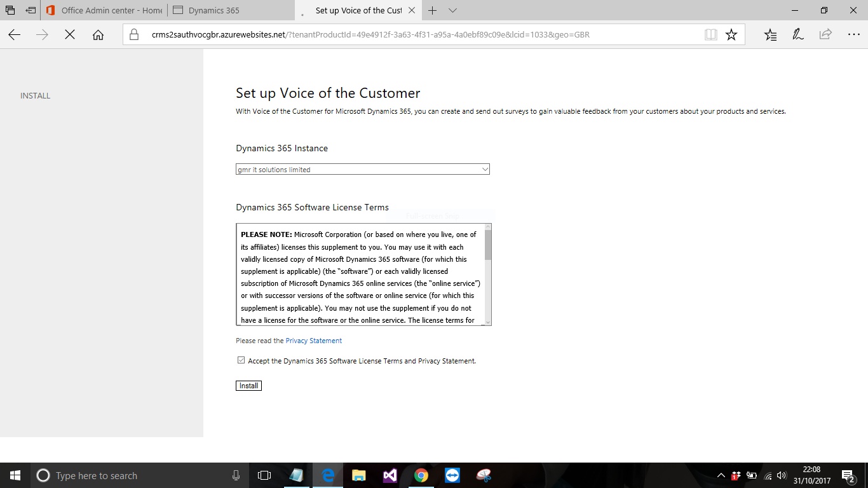Viewport: 868px width, 488px height.
Task: Open TeamViewer from taskbar
Action: 452,475
